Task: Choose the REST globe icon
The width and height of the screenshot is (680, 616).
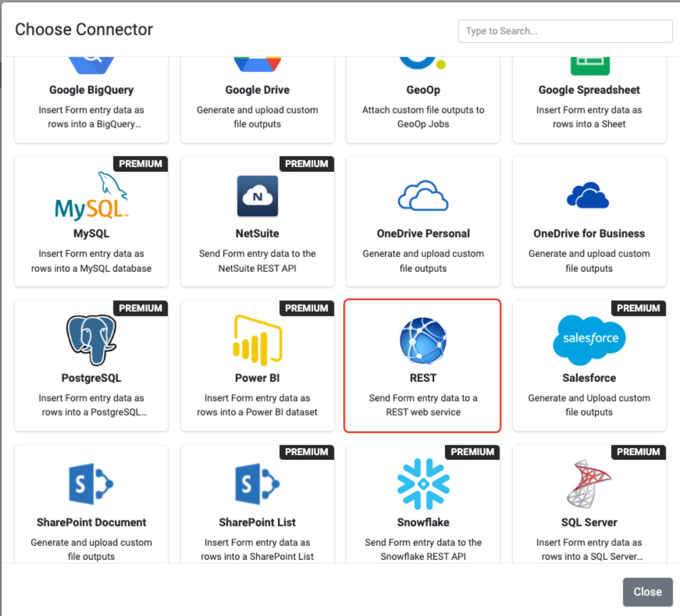Action: click(x=423, y=341)
